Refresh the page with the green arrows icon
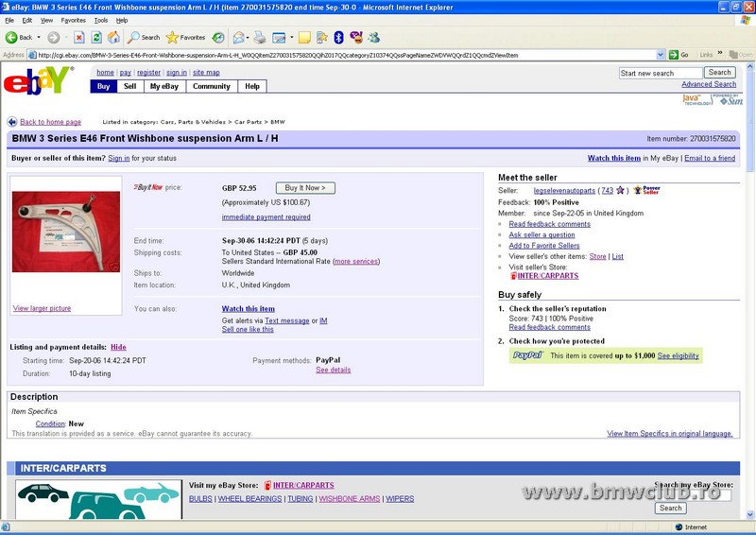This screenshot has height=535, width=756. (96, 37)
